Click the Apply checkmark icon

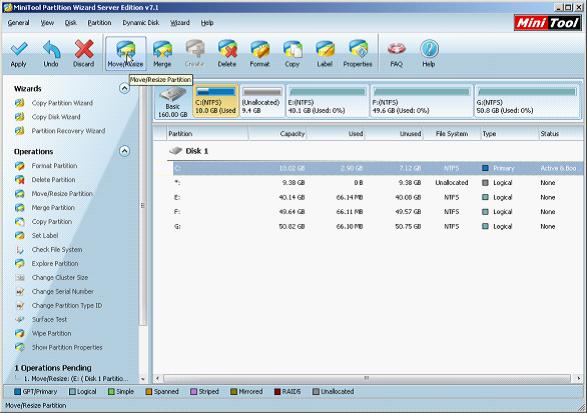pos(18,49)
